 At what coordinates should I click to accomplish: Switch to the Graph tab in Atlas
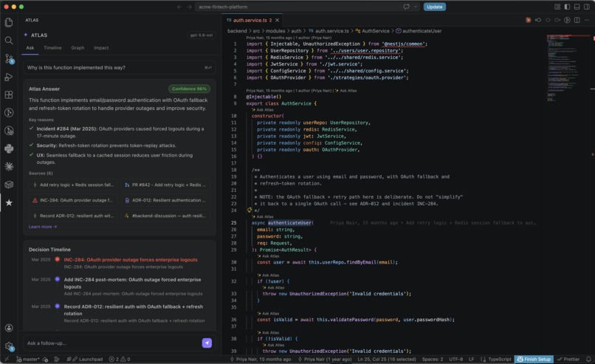pyautogui.click(x=78, y=48)
